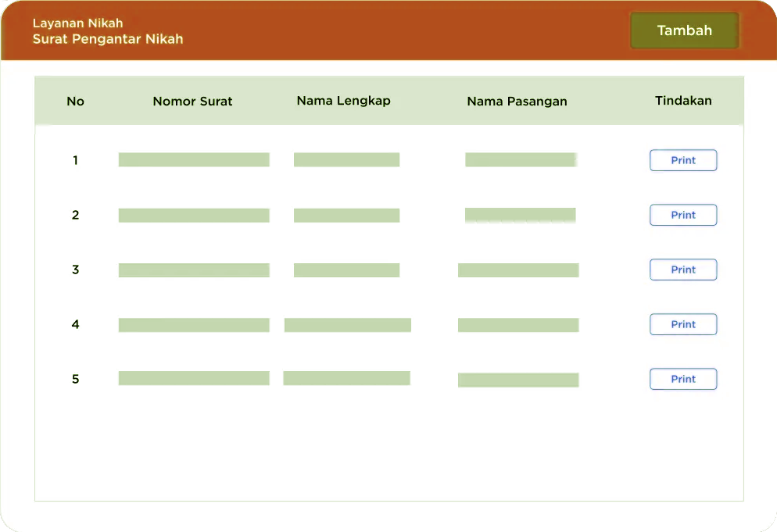This screenshot has width=777, height=532.
Task: Select Nomor Surat placeholder in row 5
Action: point(194,378)
